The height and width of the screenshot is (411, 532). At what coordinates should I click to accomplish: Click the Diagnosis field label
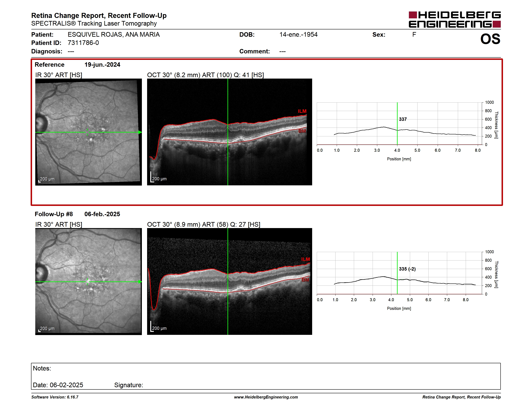pos(47,51)
